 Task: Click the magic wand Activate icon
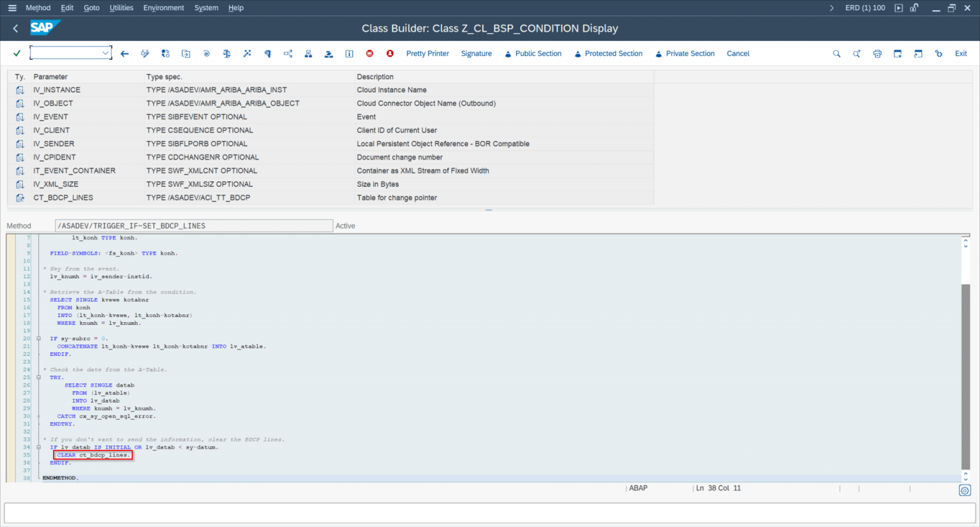(247, 54)
